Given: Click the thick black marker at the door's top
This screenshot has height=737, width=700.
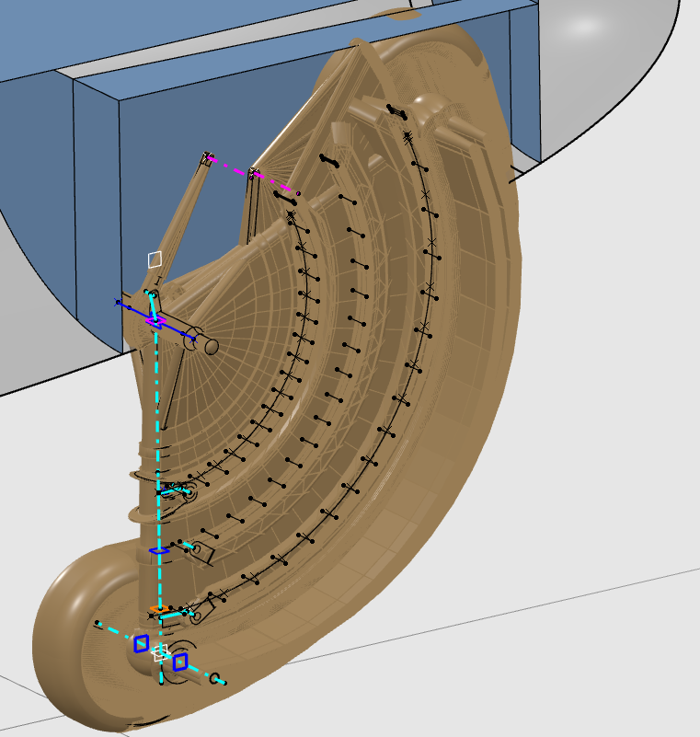Looking at the screenshot, I should tap(396, 110).
